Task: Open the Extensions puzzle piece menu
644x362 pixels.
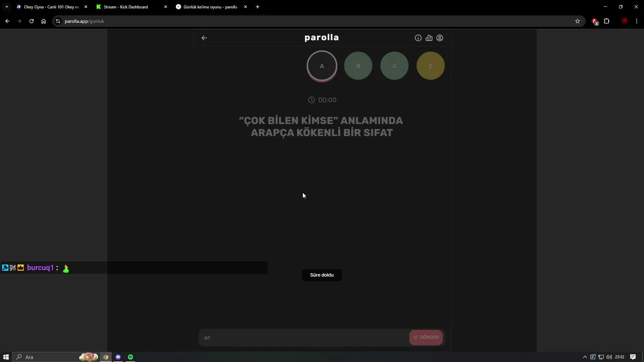Action: [x=607, y=21]
